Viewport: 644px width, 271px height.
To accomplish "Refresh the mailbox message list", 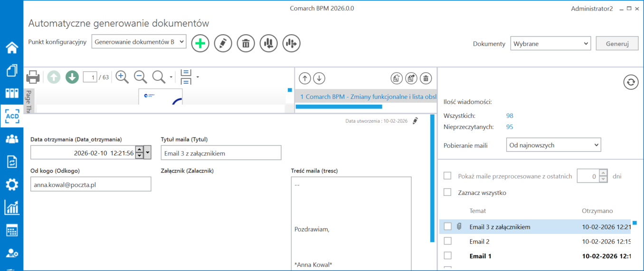I will (x=630, y=82).
